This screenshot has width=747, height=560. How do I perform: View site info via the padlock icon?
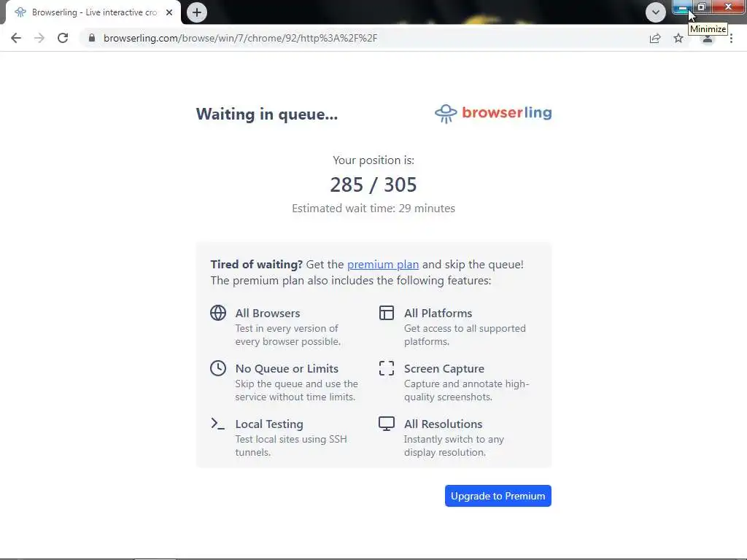point(92,38)
